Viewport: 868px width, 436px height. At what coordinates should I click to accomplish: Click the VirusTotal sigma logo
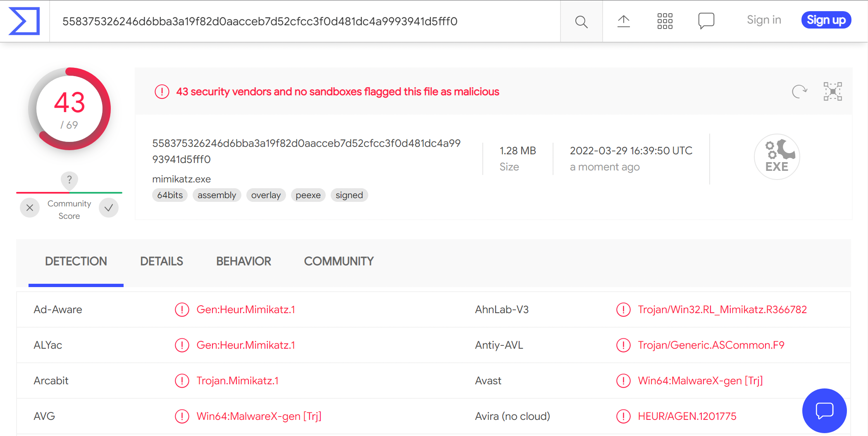point(24,21)
